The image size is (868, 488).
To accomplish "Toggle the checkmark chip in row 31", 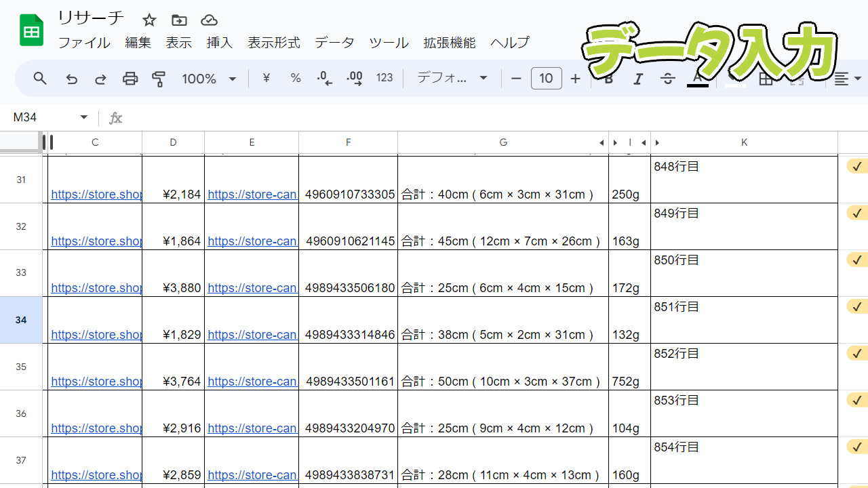I will (x=857, y=167).
